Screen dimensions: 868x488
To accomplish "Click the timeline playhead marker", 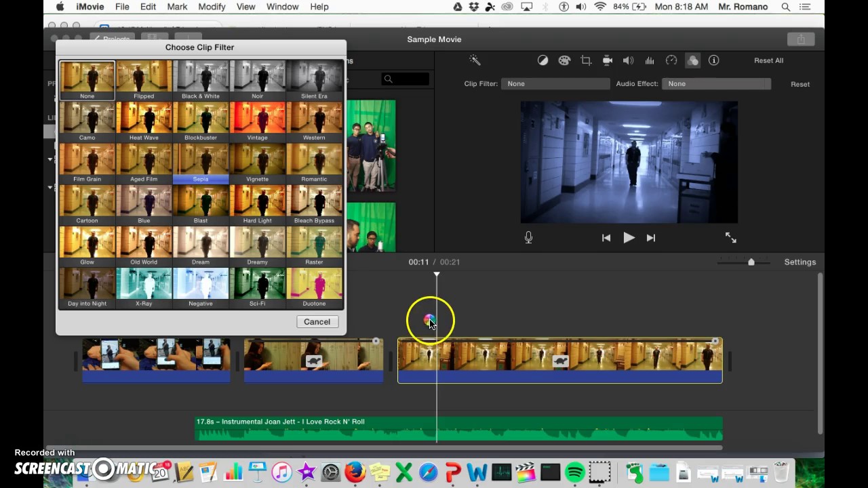I will coord(437,275).
